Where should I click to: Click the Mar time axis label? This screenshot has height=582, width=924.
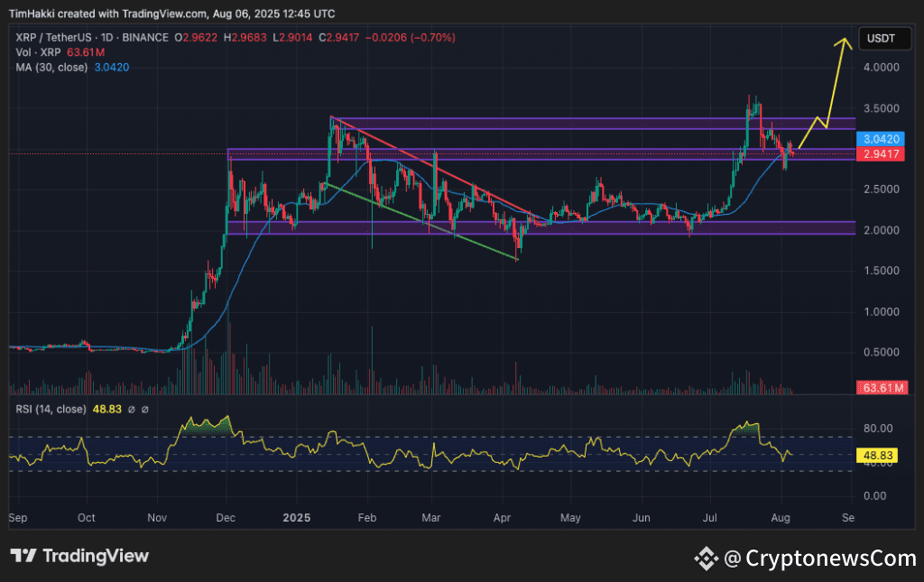[x=430, y=517]
